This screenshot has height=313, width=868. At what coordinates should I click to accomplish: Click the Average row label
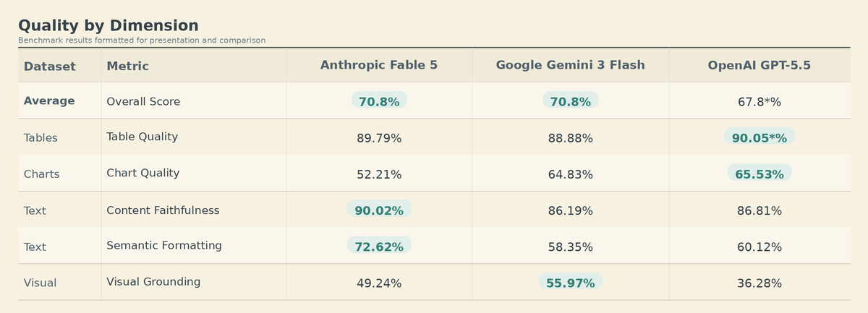[x=49, y=101]
